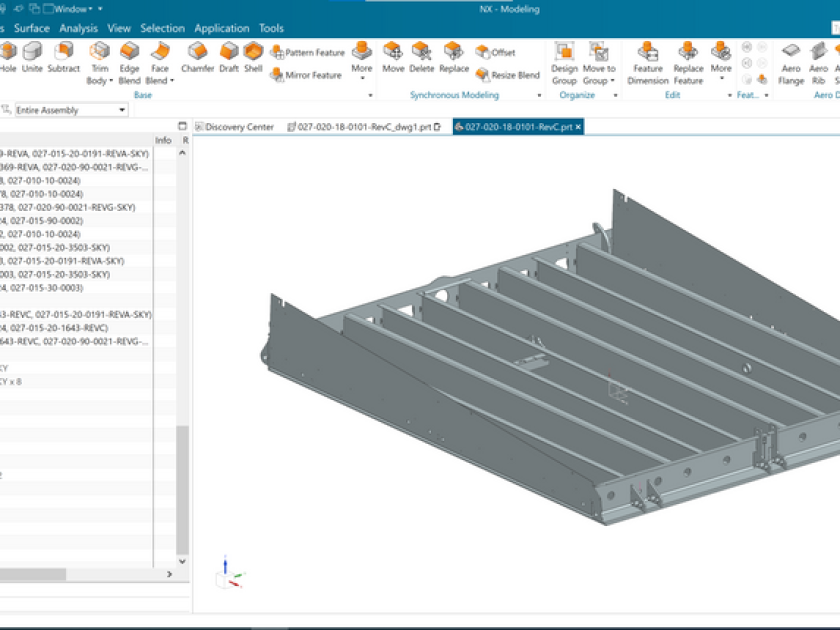This screenshot has width=840, height=630.
Task: Open the Surface ribbon tab
Action: (32, 28)
